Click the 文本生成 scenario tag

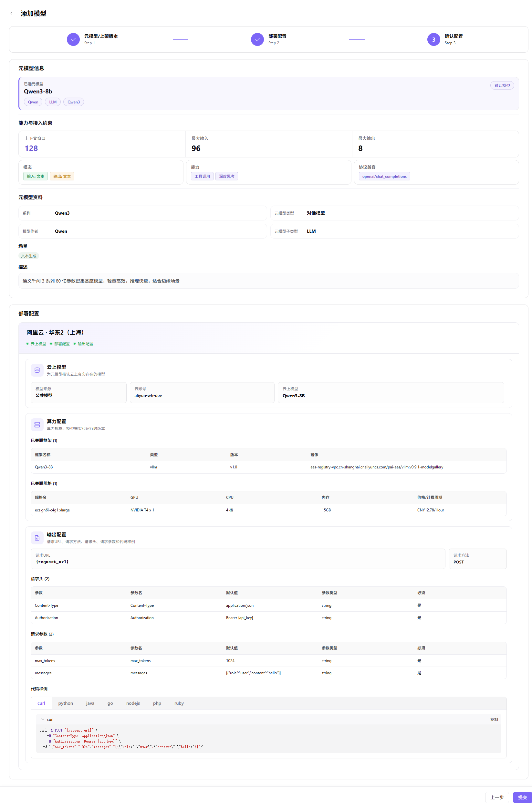click(29, 256)
